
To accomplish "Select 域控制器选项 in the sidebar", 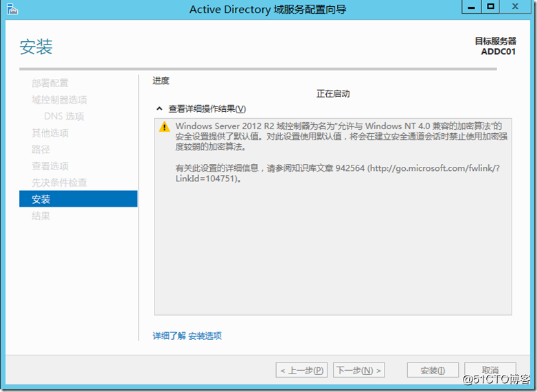I will [x=59, y=100].
